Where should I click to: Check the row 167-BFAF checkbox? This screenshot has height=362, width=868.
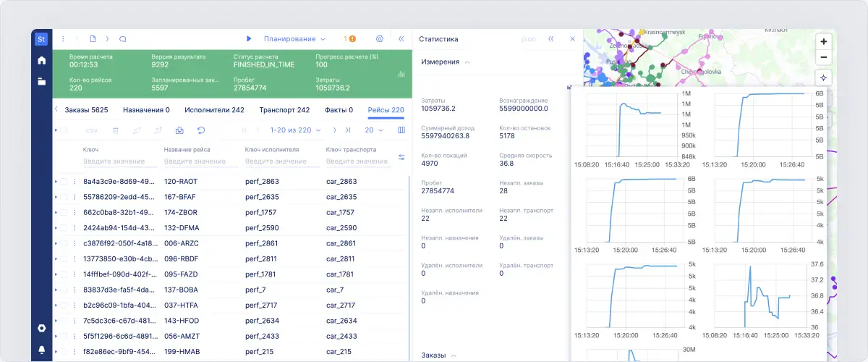(x=64, y=197)
